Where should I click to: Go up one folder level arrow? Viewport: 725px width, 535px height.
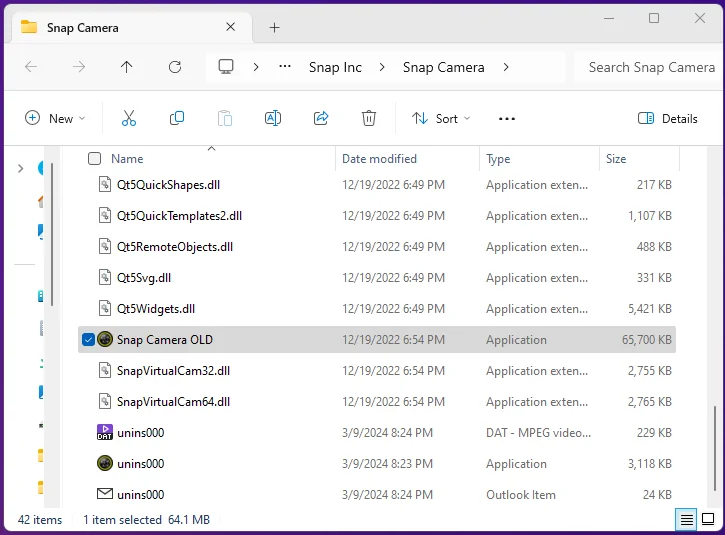pyautogui.click(x=126, y=68)
